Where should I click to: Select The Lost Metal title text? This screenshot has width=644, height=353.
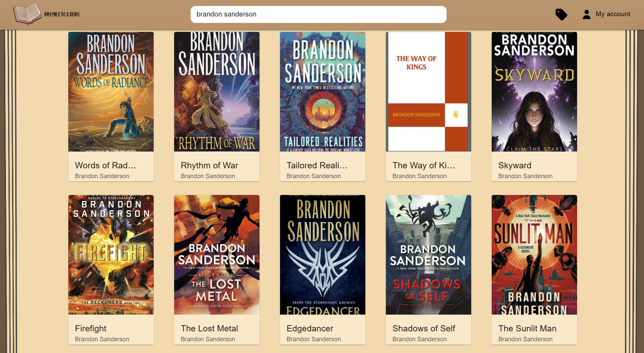209,328
